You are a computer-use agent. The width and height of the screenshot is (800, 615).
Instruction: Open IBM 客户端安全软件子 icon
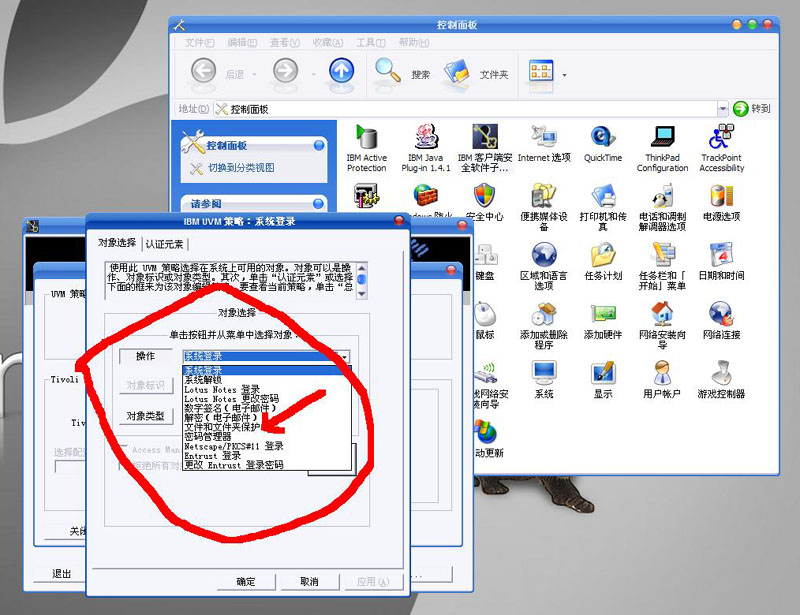[485, 147]
